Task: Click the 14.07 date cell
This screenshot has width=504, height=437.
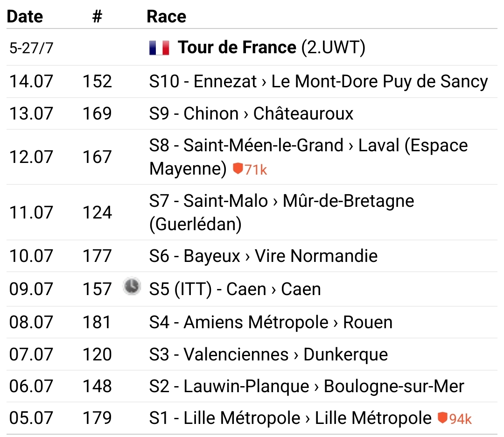Action: (x=31, y=82)
